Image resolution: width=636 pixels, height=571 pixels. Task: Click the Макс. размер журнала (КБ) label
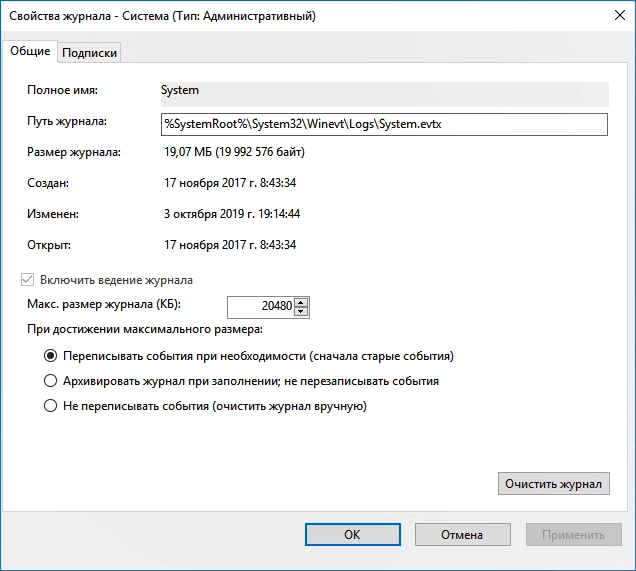(x=104, y=304)
